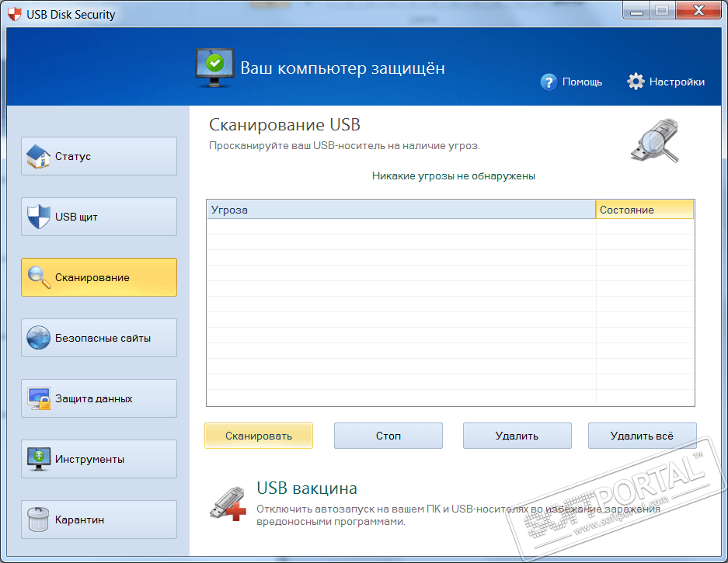Open the Безопасные сайты section
This screenshot has height=563, width=728.
(99, 338)
